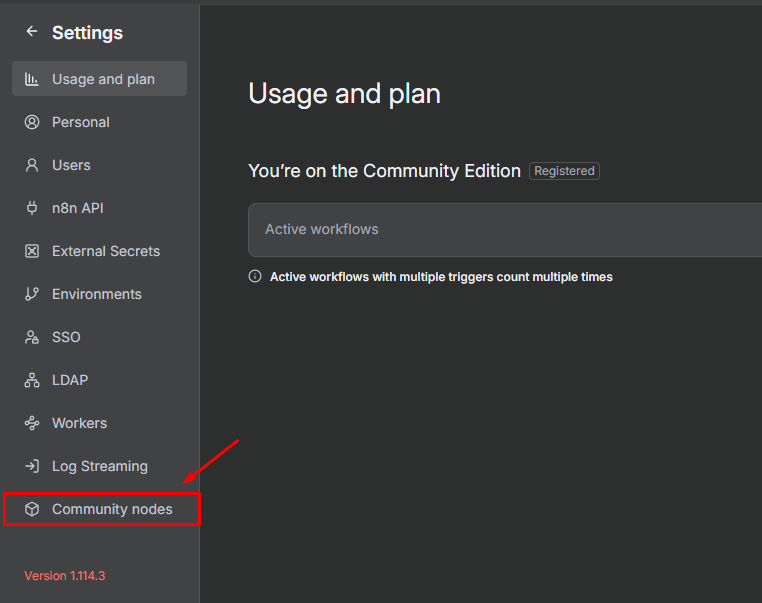Click the Community nodes cube icon
This screenshot has height=603, width=762.
click(x=32, y=509)
